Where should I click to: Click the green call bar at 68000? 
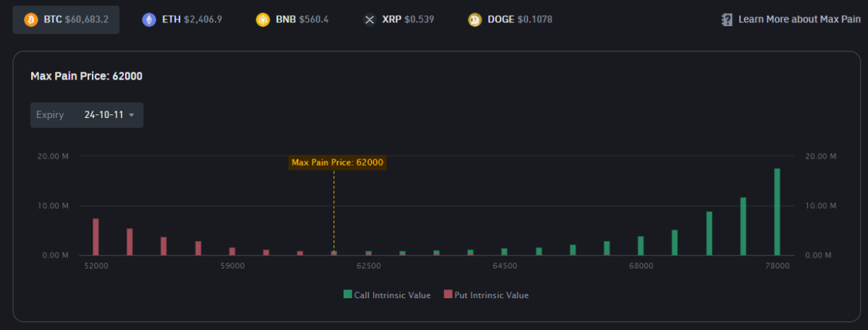641,246
